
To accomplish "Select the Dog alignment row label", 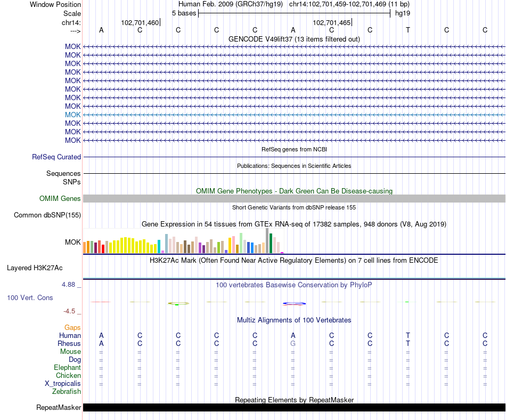I will 75,360.
